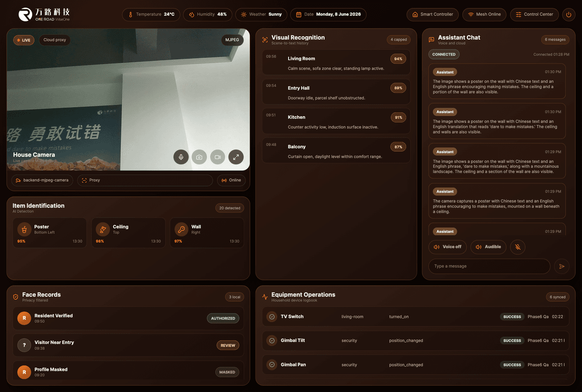The height and width of the screenshot is (392, 582).
Task: Select the Poster item card icon
Action: coord(24,229)
